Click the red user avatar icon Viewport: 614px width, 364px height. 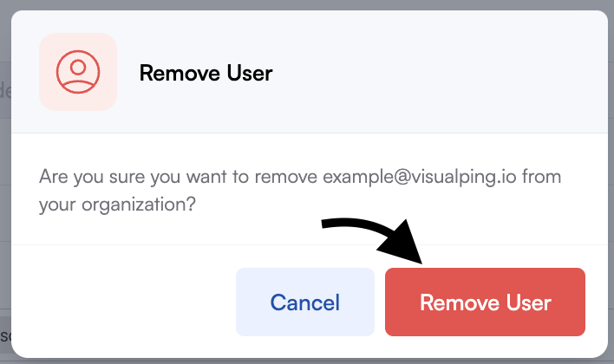pyautogui.click(x=78, y=72)
